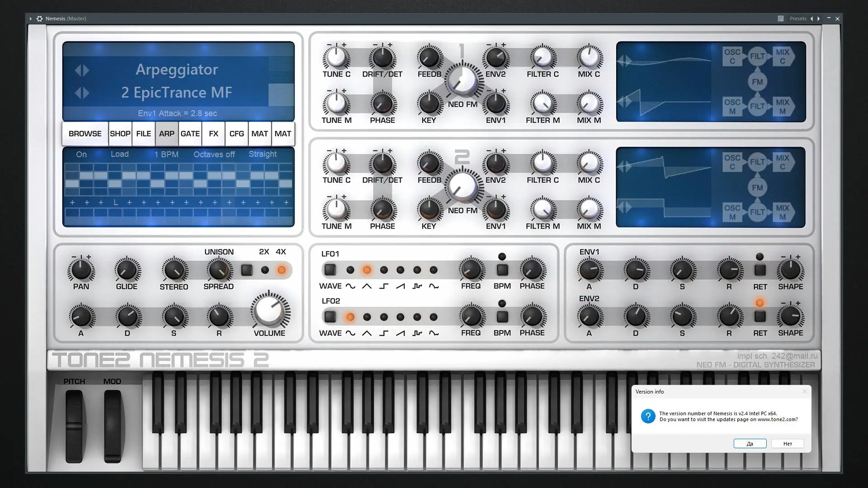Image resolution: width=868 pixels, height=488 pixels.
Task: Click the FM node in oscillator 2 display
Action: pyautogui.click(x=757, y=188)
